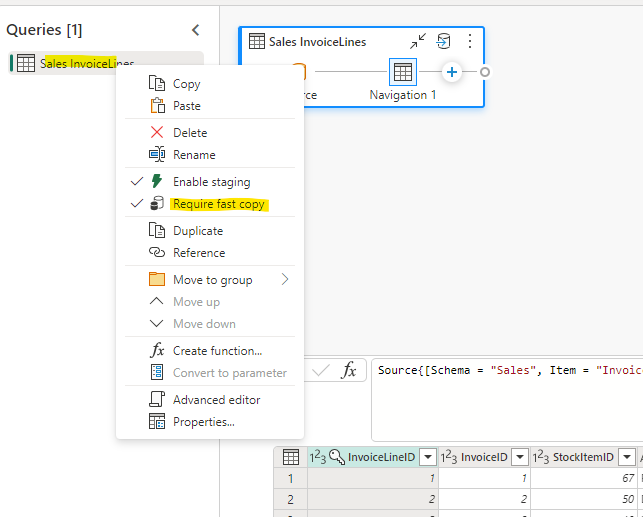This screenshot has height=517, width=643.
Task: Click the fx Create function icon
Action: click(x=157, y=351)
